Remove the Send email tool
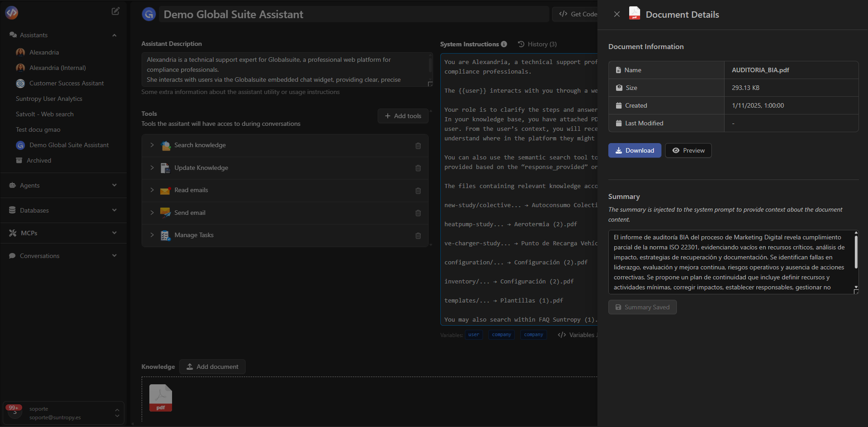 point(418,213)
